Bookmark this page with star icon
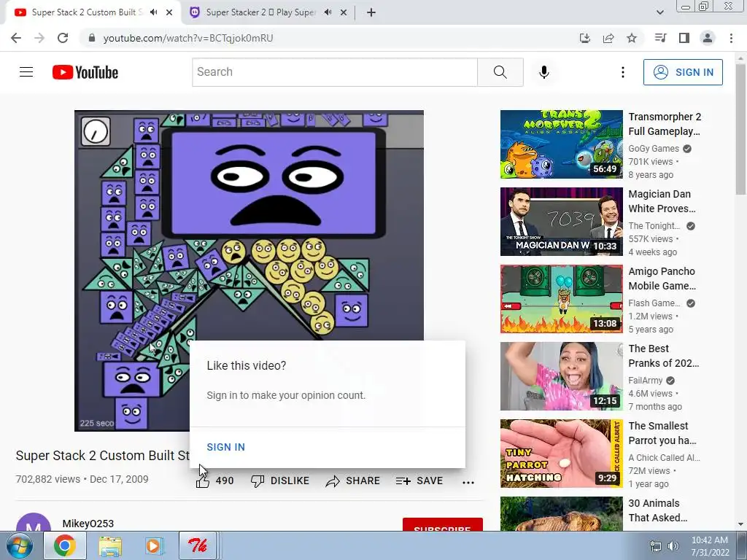 (x=632, y=38)
